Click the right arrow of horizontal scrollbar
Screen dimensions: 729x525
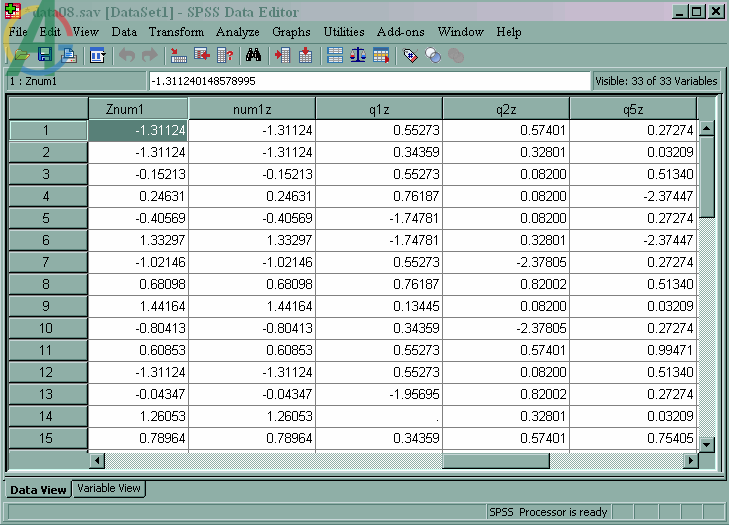pyautogui.click(x=690, y=460)
